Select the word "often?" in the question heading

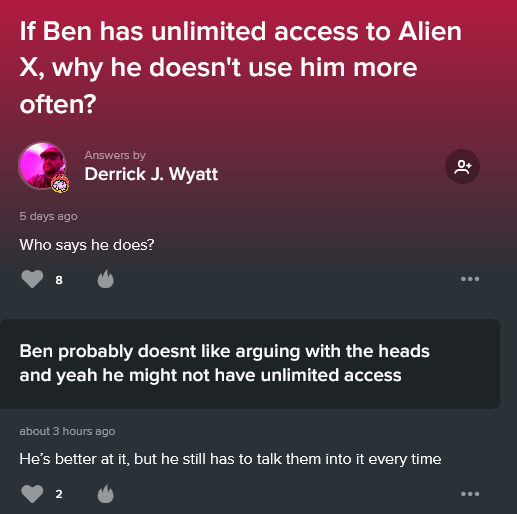pyautogui.click(x=58, y=104)
